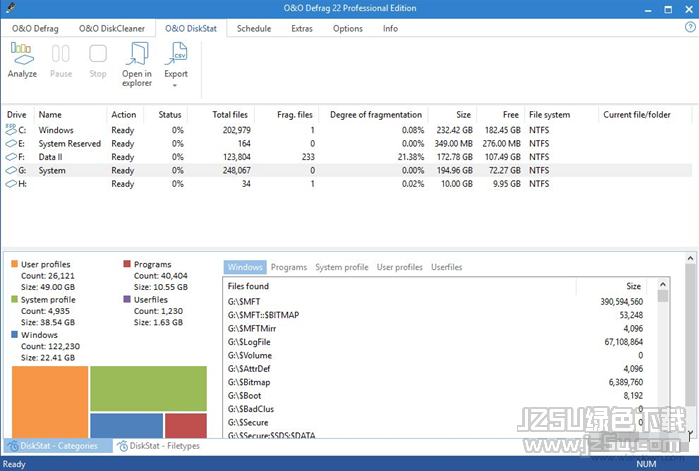Sort by Total files column header
Image resolution: width=699 pixels, height=471 pixels.
(x=222, y=115)
